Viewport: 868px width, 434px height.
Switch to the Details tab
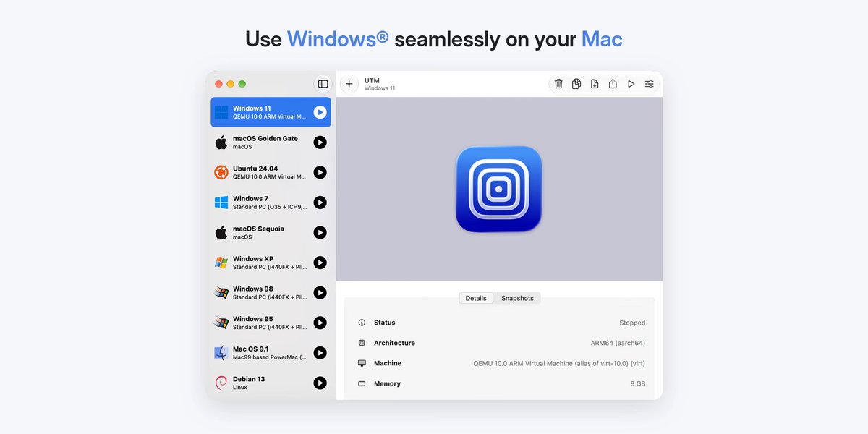pyautogui.click(x=476, y=298)
